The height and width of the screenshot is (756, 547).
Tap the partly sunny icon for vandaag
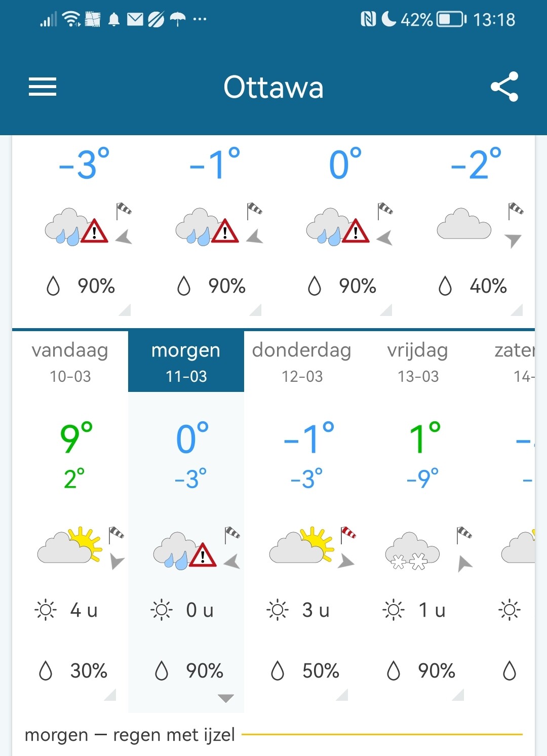(x=69, y=546)
